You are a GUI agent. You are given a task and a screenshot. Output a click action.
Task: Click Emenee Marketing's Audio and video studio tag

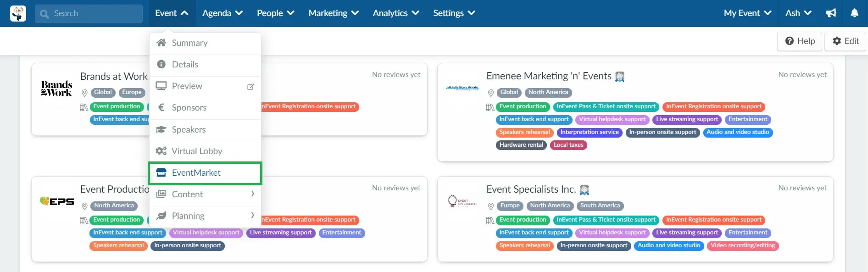(x=738, y=132)
